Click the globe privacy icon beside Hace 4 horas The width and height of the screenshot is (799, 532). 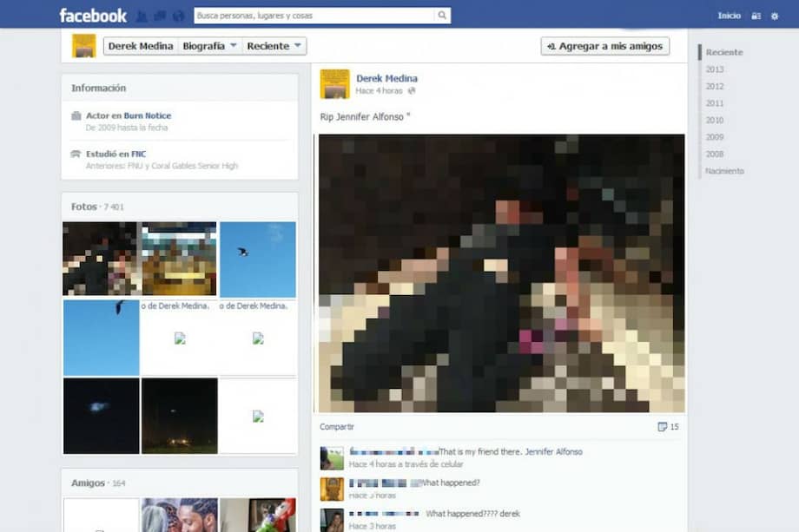(x=412, y=90)
